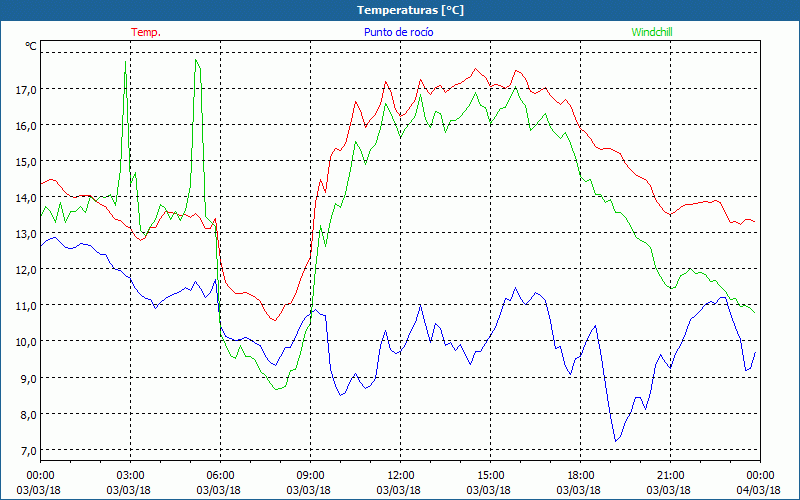This screenshot has width=800, height=500.
Task: Click the blue dew point minimum after 18:00
Action: tap(616, 441)
